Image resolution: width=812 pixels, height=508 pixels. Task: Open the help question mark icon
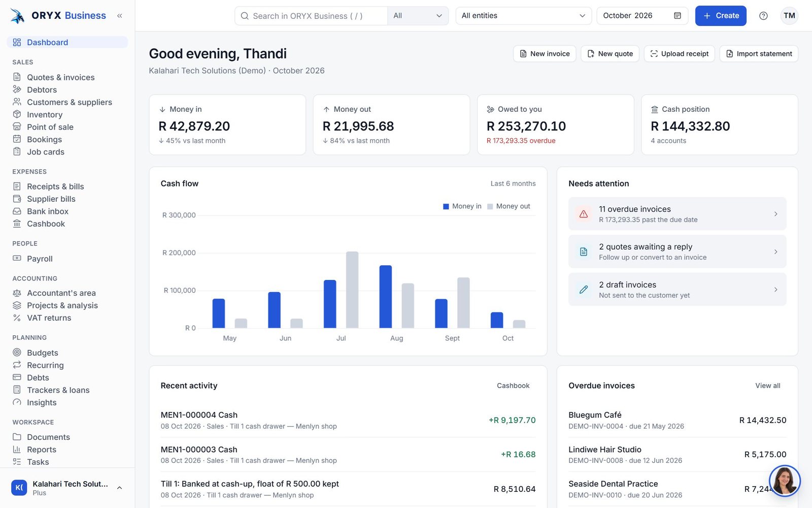(763, 16)
